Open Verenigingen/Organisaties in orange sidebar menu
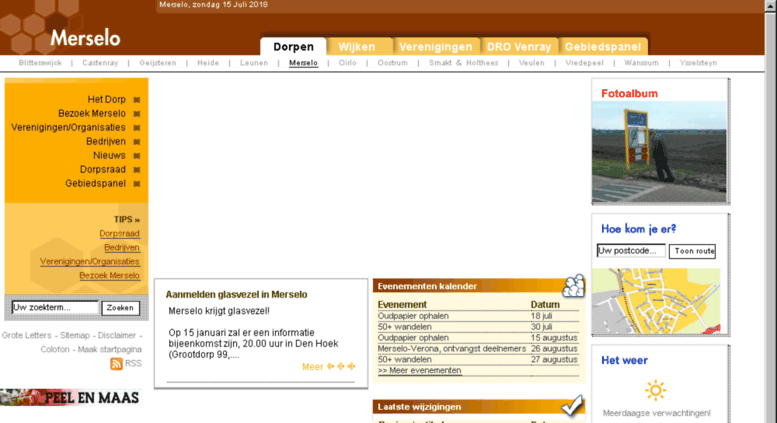777x423 pixels. coord(68,127)
